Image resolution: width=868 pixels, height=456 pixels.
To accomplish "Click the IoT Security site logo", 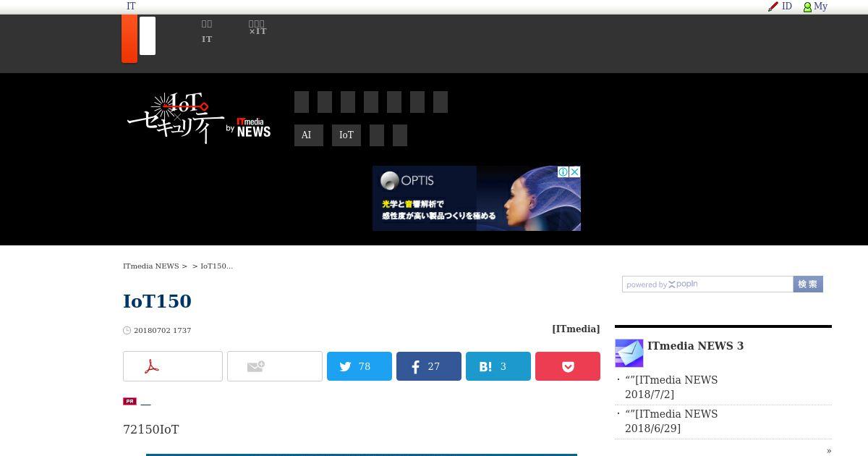I will point(176,118).
